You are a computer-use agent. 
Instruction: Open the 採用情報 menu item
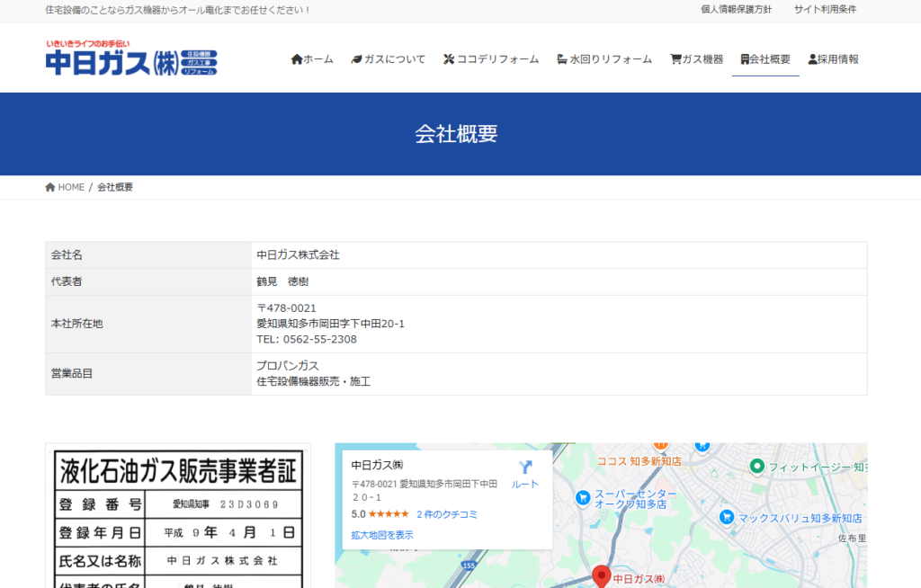click(x=834, y=59)
